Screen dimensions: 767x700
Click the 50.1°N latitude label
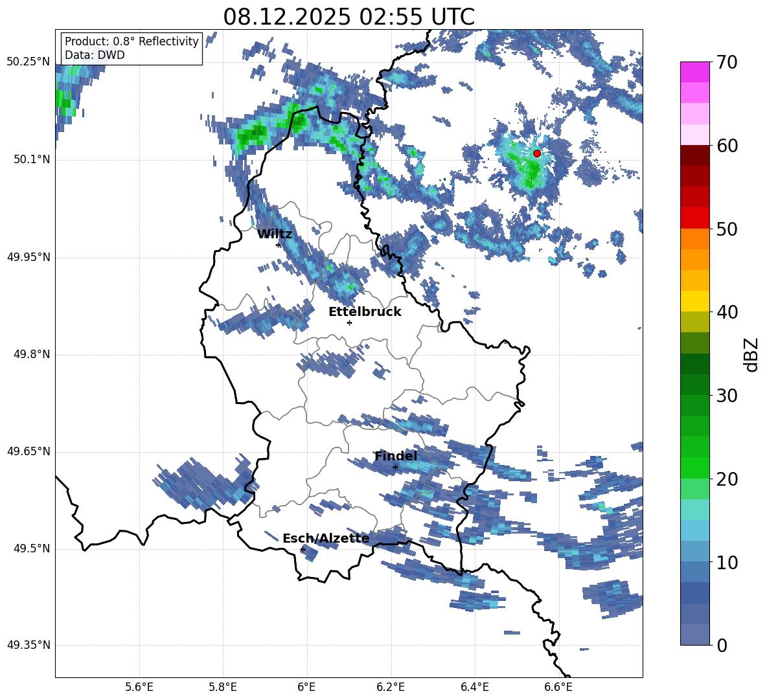pos(32,159)
